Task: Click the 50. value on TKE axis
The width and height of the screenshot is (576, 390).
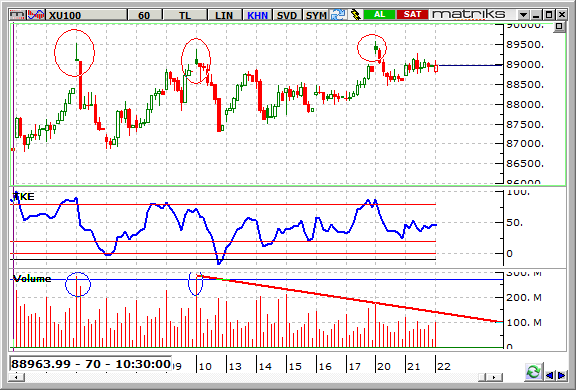Action: pos(514,223)
